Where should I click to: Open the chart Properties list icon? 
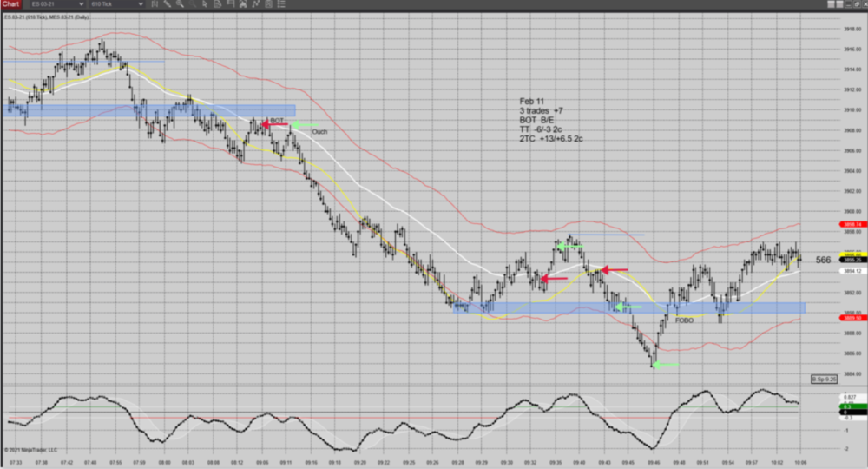[x=281, y=4]
